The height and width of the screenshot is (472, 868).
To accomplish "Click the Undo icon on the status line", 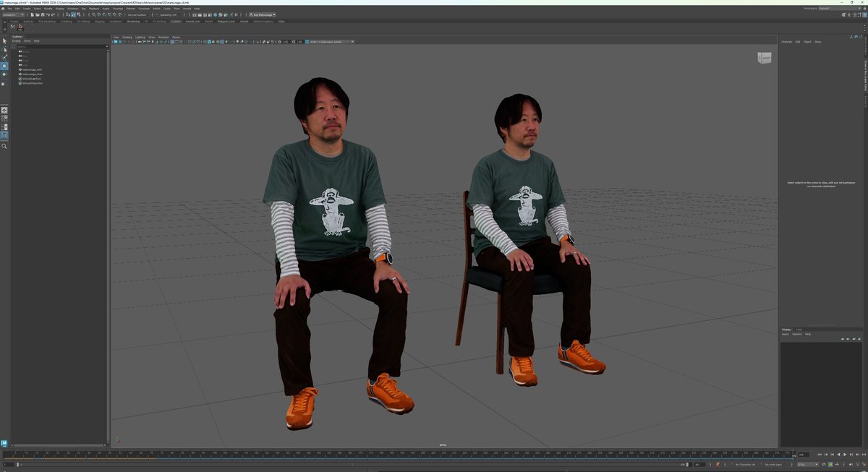I will click(48, 14).
